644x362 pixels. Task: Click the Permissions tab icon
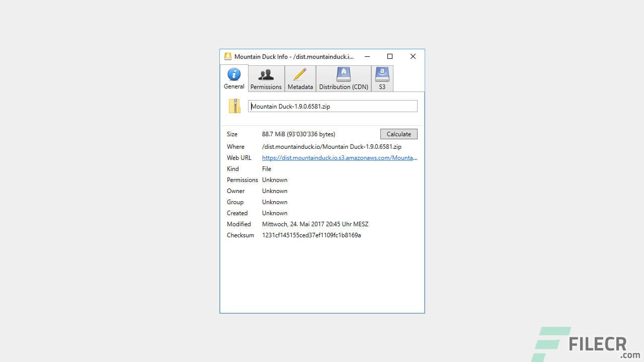[266, 74]
